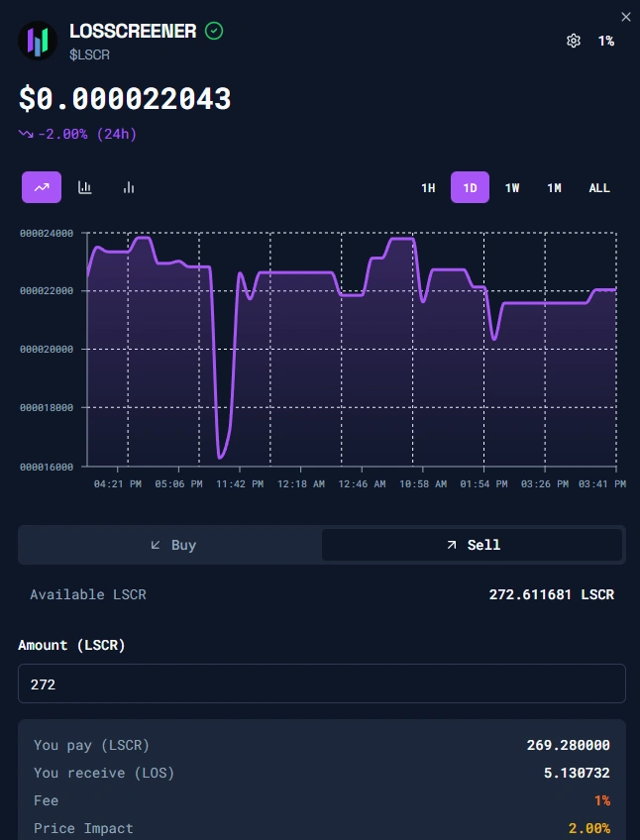Image resolution: width=640 pixels, height=840 pixels.
Task: Click the chart's sharp dip near 11:42 PM
Action: [x=220, y=456]
